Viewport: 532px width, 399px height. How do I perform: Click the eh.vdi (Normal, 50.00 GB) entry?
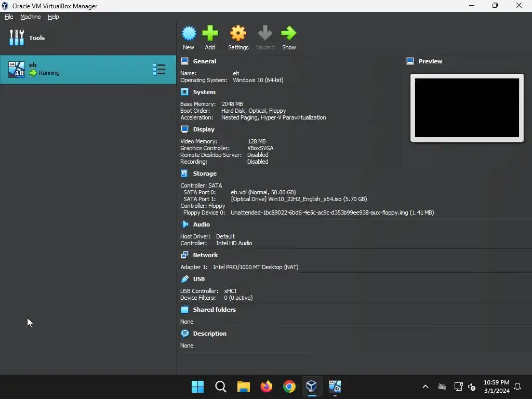point(263,192)
